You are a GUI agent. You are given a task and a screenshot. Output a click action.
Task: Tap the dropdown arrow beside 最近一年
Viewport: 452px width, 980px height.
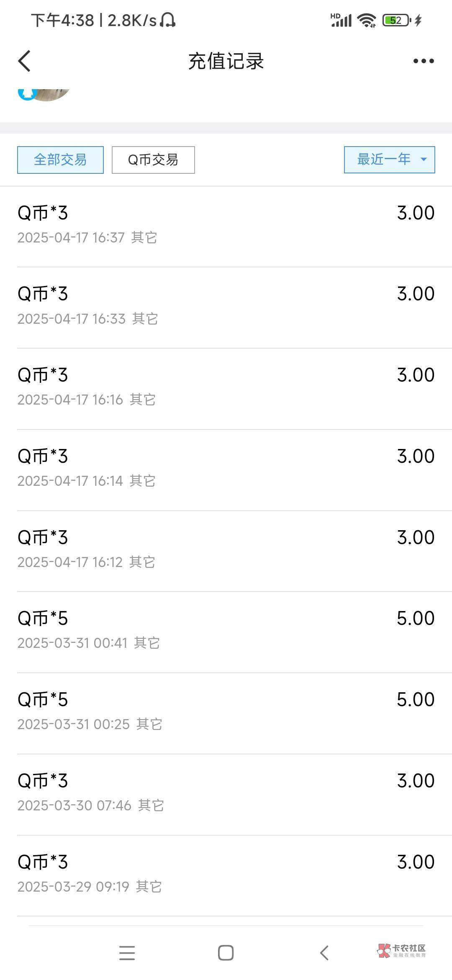point(424,160)
